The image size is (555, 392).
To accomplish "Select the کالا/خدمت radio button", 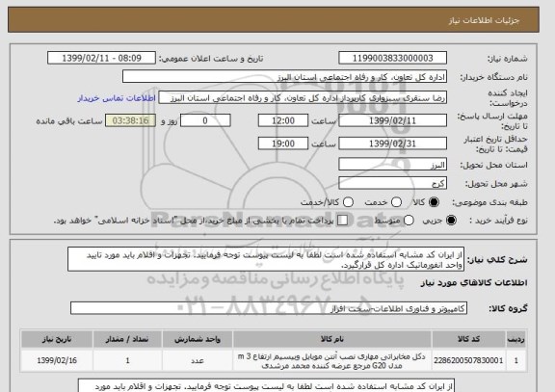I will pyautogui.click(x=348, y=202).
